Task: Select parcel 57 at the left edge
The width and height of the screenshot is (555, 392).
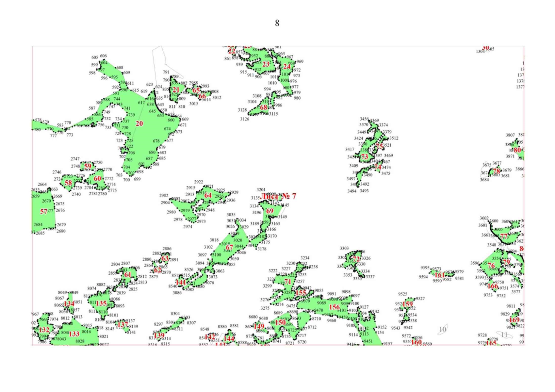Action: tap(43, 212)
